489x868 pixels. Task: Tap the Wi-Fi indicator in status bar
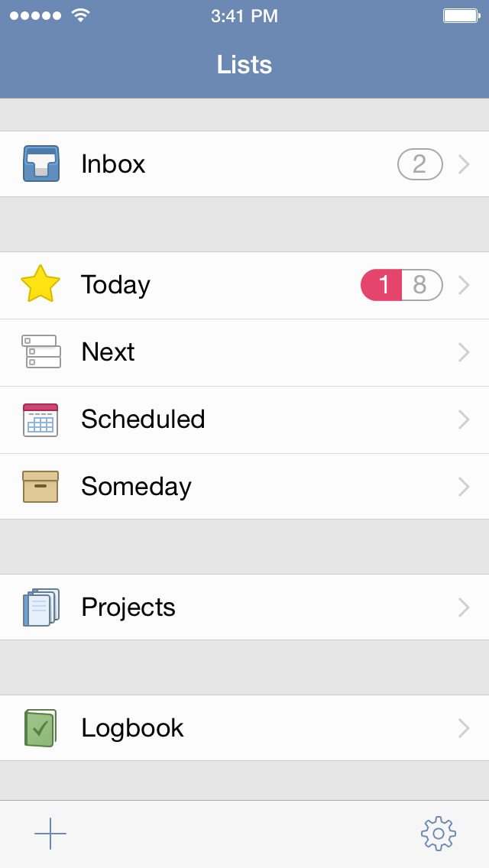coord(79,15)
